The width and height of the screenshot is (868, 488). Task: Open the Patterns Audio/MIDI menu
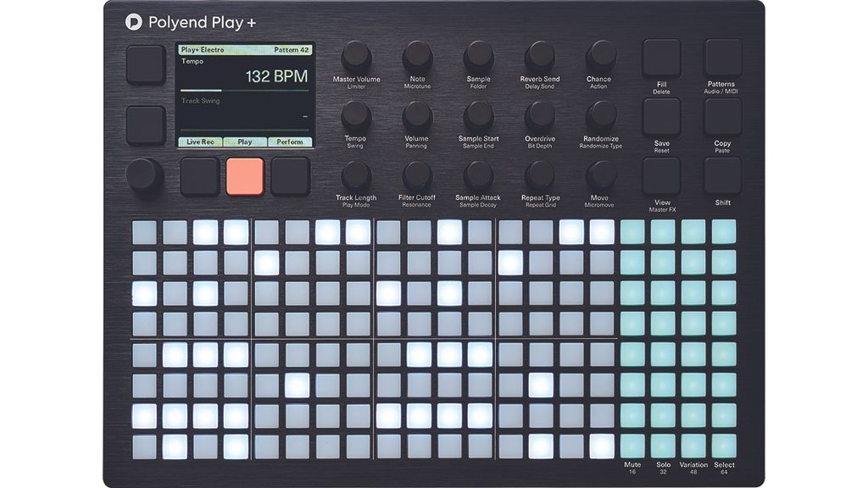(x=722, y=58)
